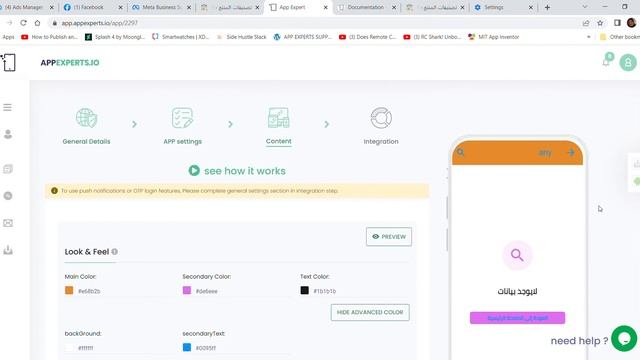This screenshot has height=360, width=640.
Task: Click the 'see how it works' link
Action: (x=245, y=171)
